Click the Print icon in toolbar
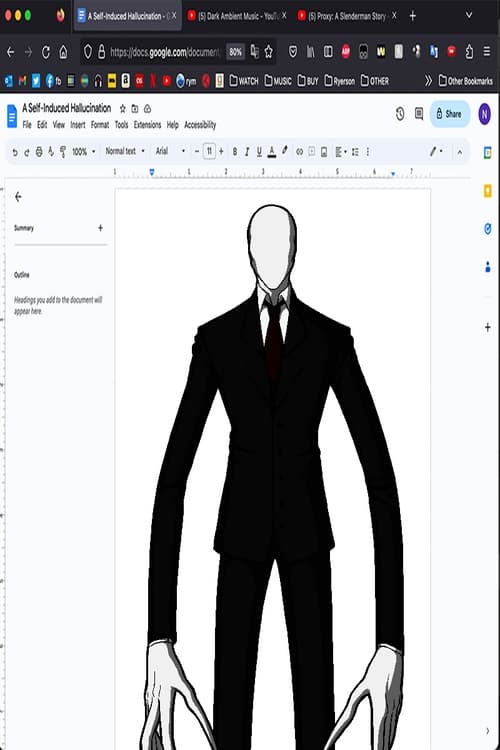 pyautogui.click(x=39, y=152)
